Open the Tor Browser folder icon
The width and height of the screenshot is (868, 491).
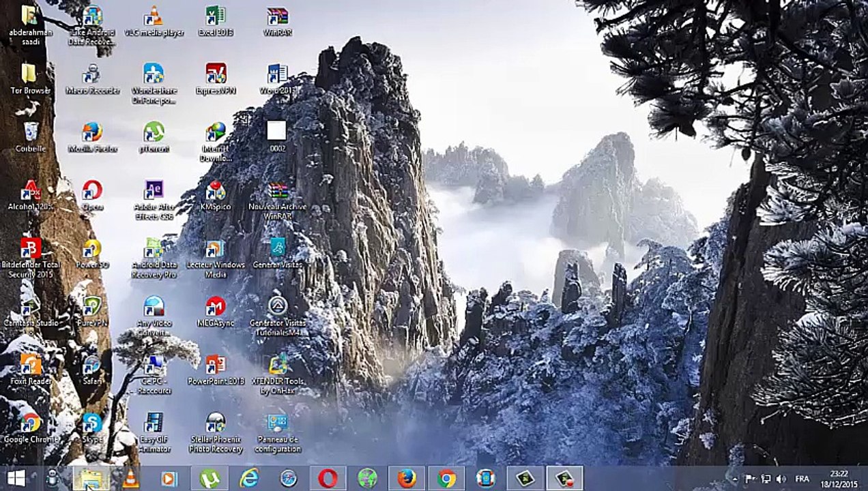point(31,78)
